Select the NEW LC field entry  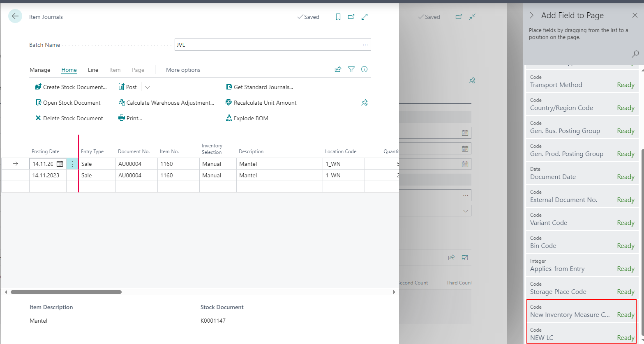(x=581, y=334)
